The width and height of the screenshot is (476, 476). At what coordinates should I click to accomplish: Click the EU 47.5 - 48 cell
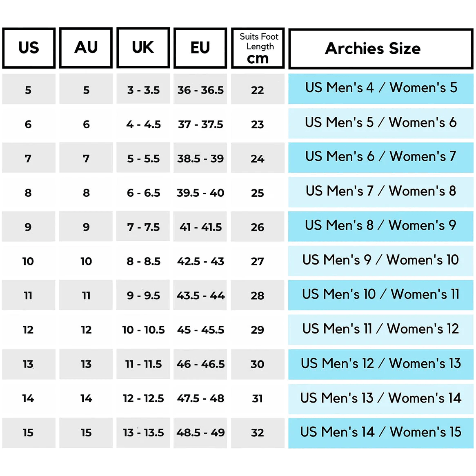[200, 398]
